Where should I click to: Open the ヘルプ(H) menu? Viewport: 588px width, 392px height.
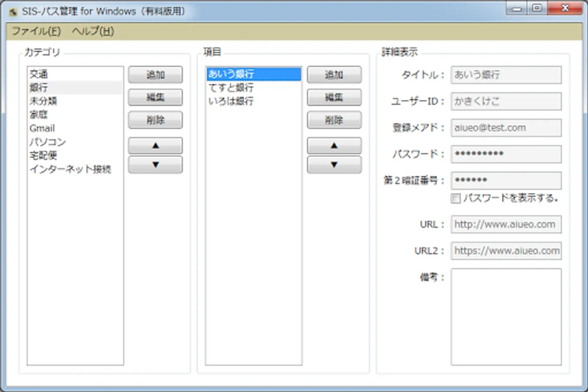coord(93,31)
